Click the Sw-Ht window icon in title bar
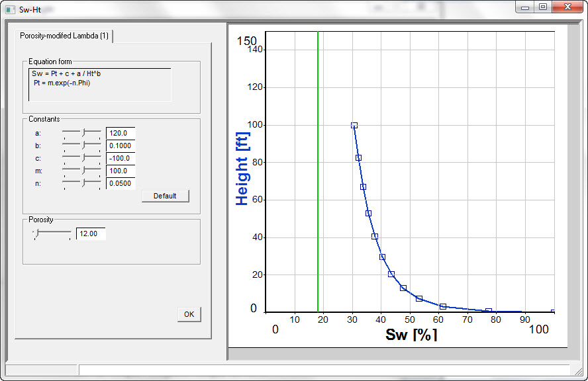Viewport: 588px width, 381px height. [x=9, y=9]
